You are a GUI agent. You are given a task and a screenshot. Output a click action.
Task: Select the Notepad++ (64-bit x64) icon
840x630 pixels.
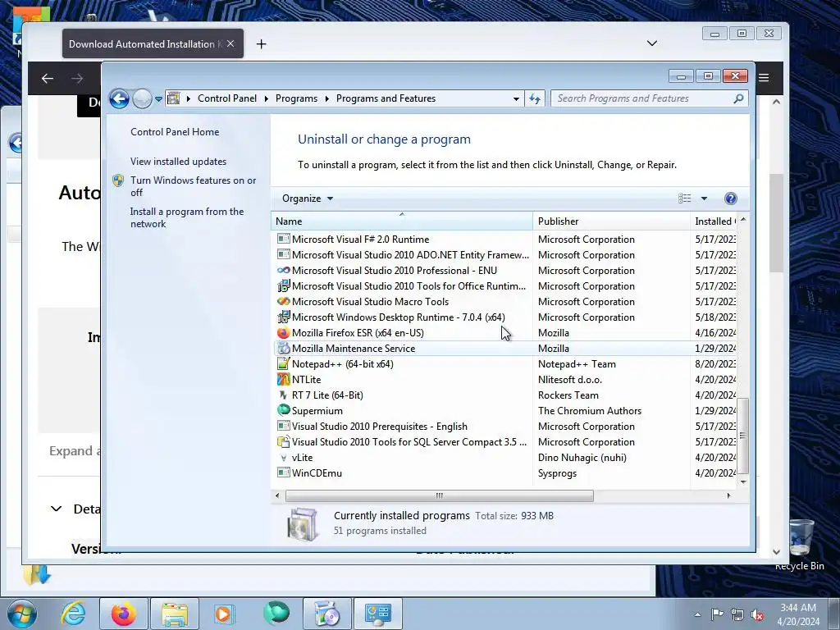[x=283, y=363]
